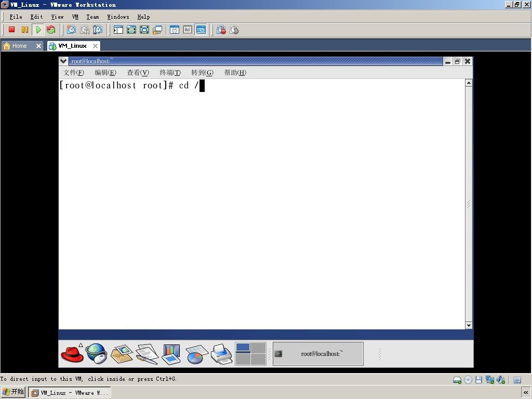The width and height of the screenshot is (532, 399).
Task: Open the word processor pen-and-paper icon
Action: (x=147, y=354)
